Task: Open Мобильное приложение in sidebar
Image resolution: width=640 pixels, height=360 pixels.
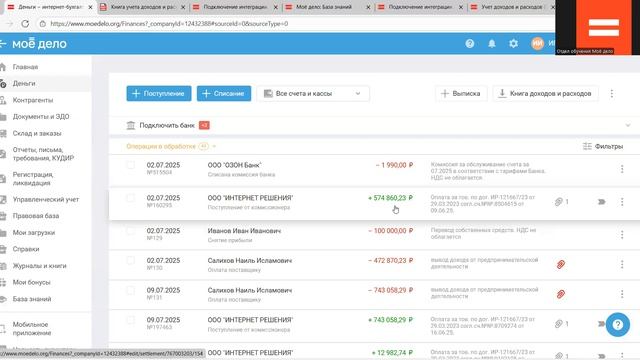Action: click(32, 329)
